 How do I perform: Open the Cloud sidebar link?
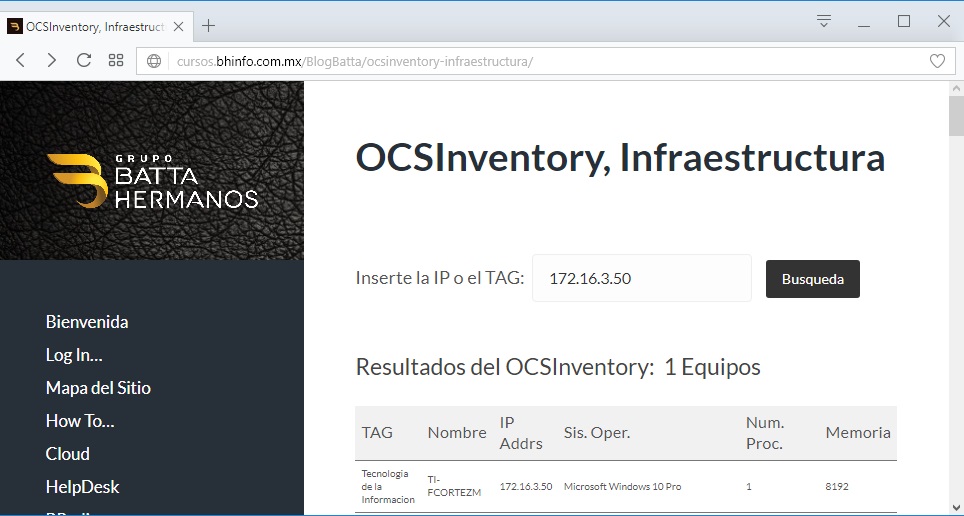(x=68, y=454)
